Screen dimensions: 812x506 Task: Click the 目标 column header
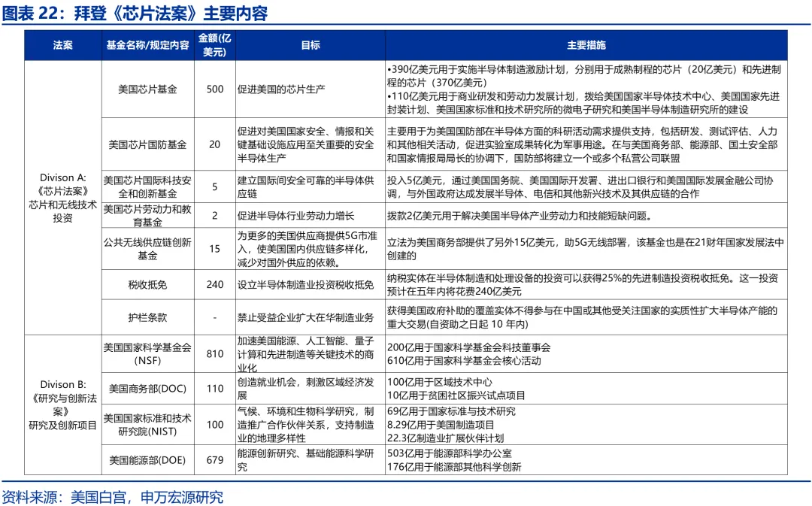click(x=310, y=45)
